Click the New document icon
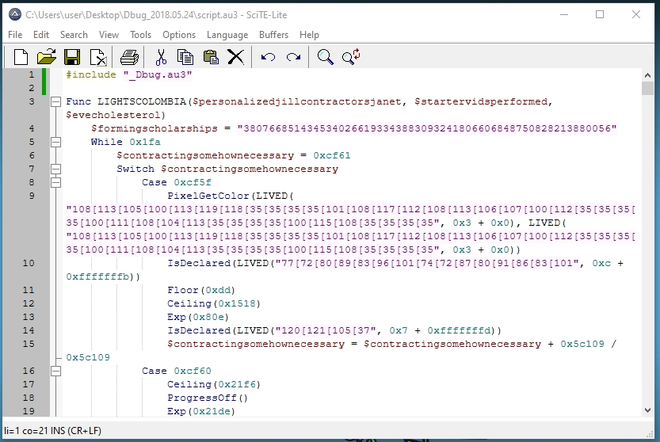660x442 pixels. pos(20,57)
